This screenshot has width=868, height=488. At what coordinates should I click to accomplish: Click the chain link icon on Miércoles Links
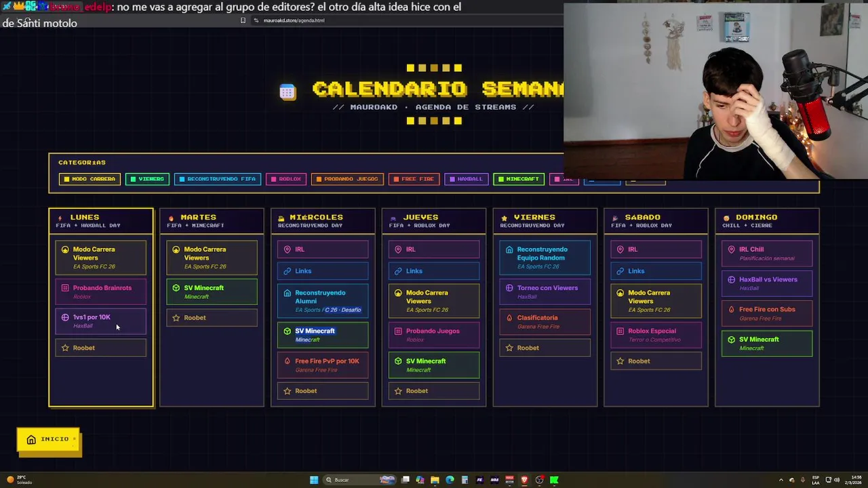click(287, 271)
